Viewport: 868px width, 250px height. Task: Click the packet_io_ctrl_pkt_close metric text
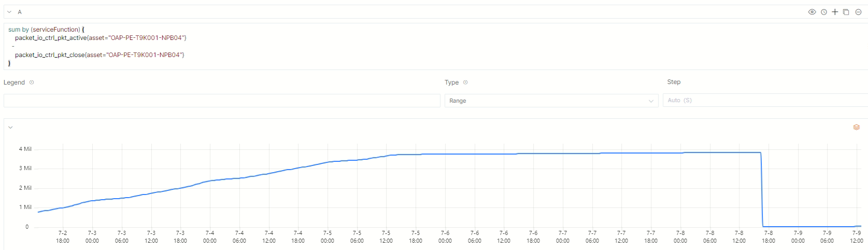coord(50,54)
